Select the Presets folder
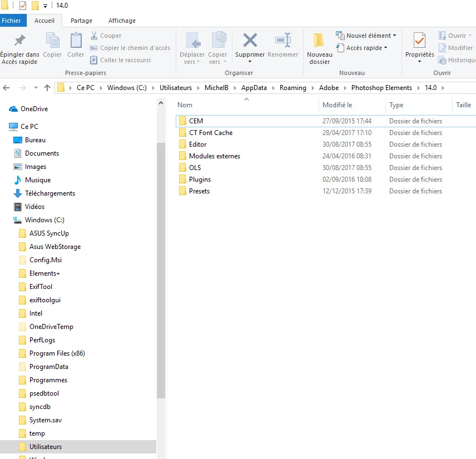 (x=326, y=191)
